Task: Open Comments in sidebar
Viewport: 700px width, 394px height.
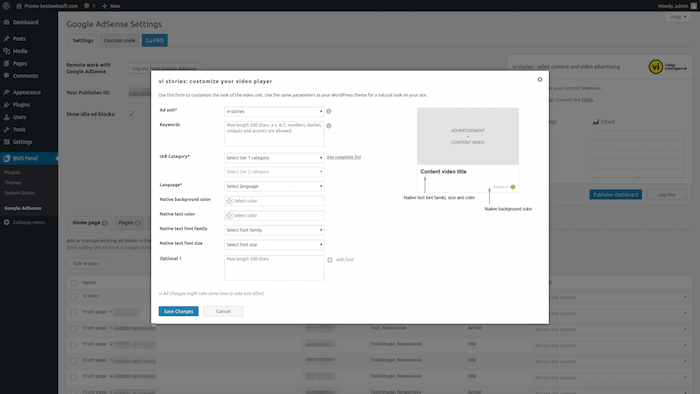Action: (25, 76)
